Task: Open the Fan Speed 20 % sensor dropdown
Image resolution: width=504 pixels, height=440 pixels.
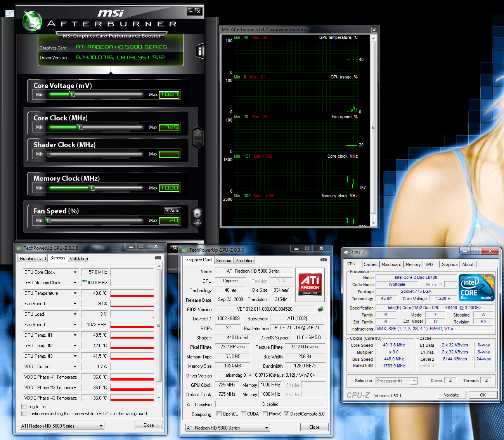Action: coord(75,304)
